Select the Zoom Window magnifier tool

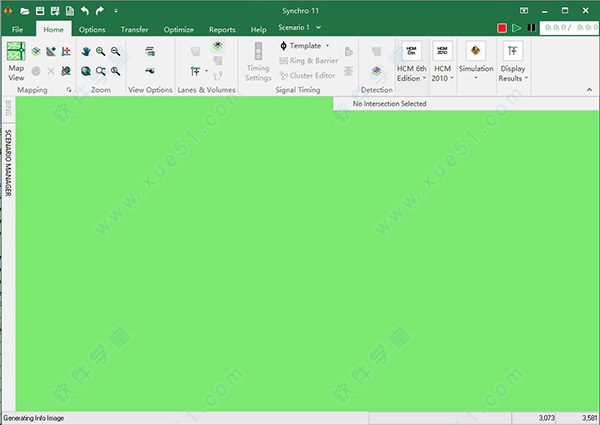click(101, 71)
